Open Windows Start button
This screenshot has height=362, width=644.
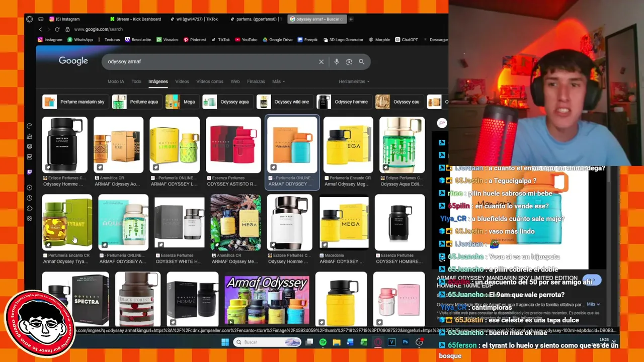click(x=225, y=342)
